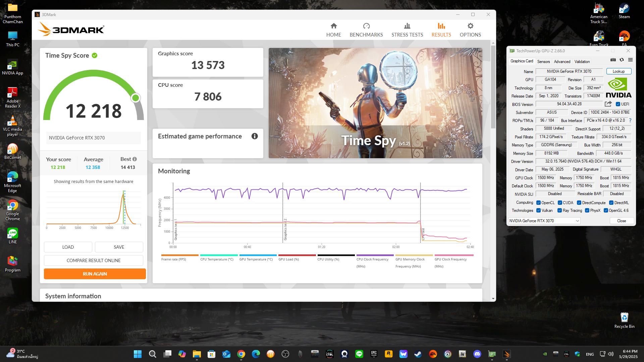Click the info icon next to Best score
The width and height of the screenshot is (644, 362).
click(135, 159)
